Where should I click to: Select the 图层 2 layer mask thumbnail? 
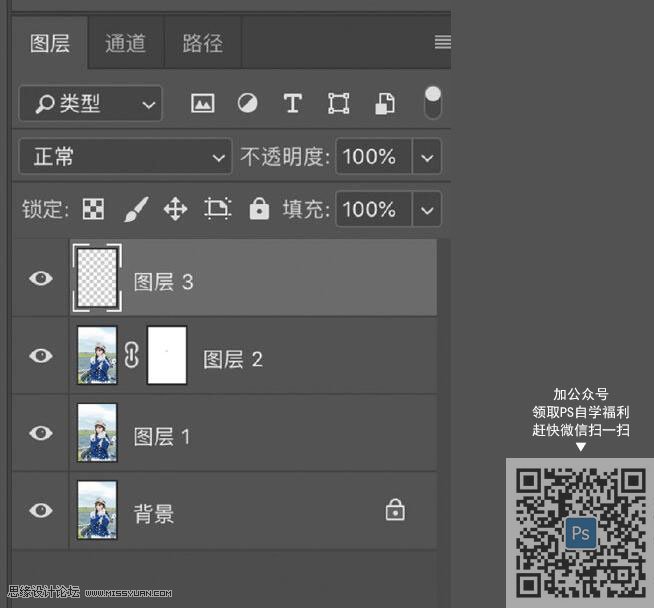click(167, 356)
